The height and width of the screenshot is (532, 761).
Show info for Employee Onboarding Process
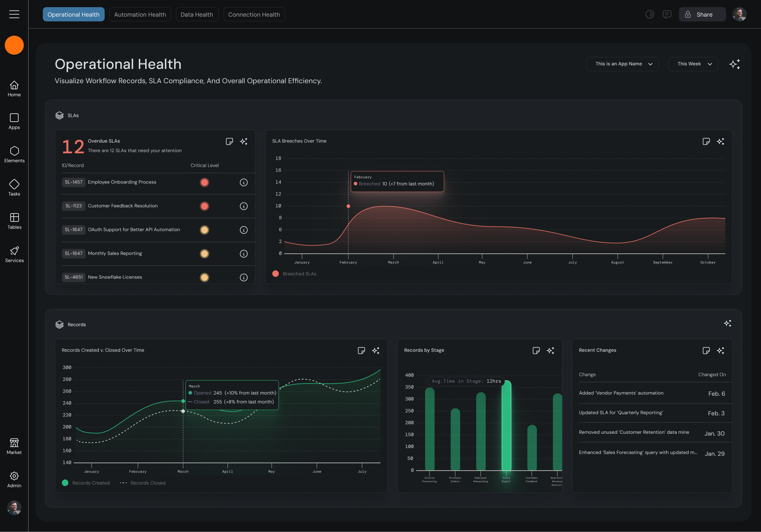point(244,182)
